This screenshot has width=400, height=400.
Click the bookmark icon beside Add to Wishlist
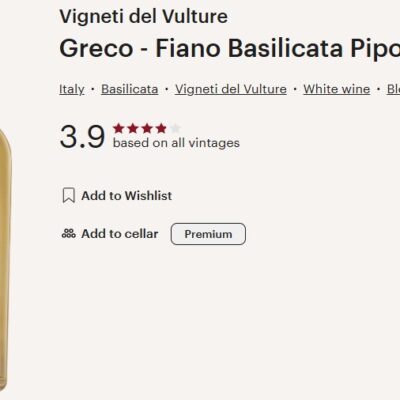point(69,195)
